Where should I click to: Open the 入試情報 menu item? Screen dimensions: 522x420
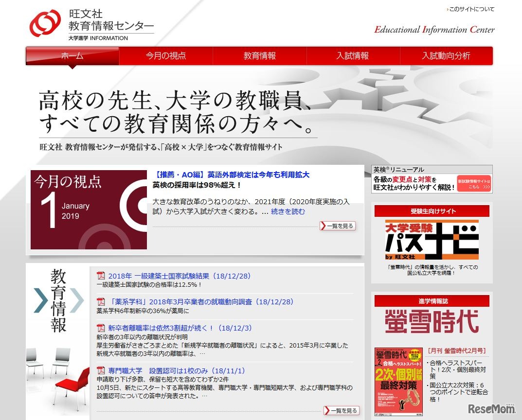click(352, 56)
